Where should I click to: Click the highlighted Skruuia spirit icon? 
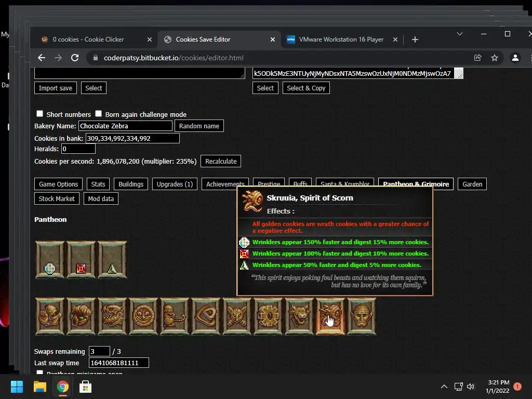click(330, 316)
